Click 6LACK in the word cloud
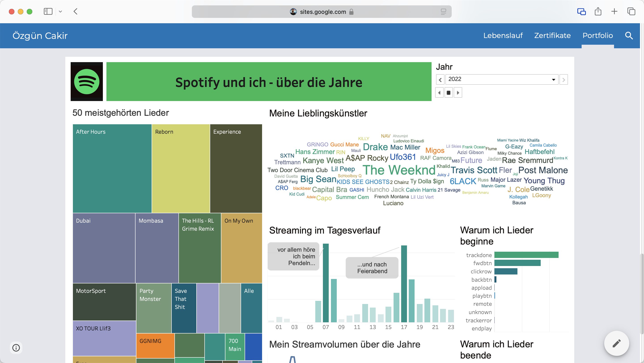The height and width of the screenshot is (363, 644). click(x=463, y=181)
